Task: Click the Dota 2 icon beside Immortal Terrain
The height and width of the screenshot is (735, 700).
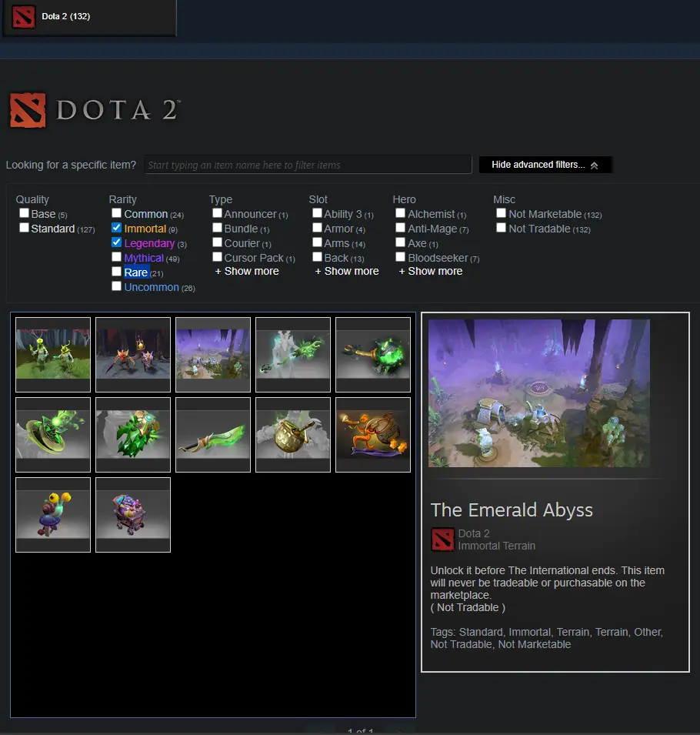Action: 442,540
